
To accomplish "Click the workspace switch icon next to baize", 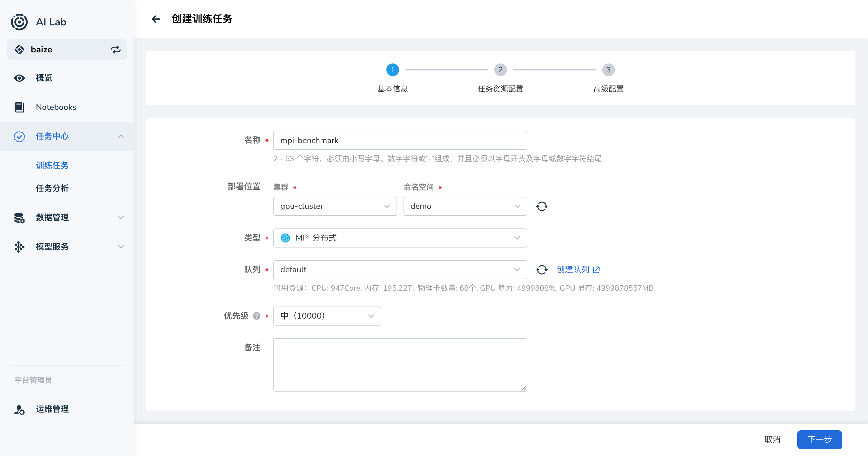I will pyautogui.click(x=116, y=50).
